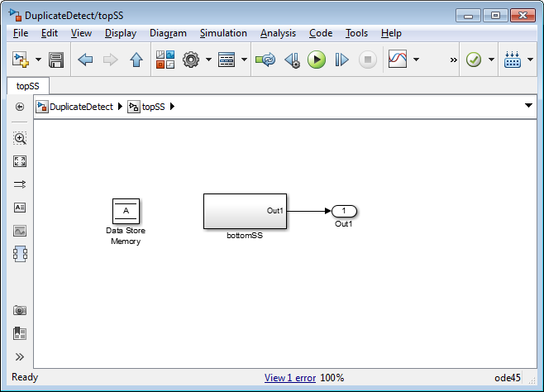This screenshot has height=392, width=544.
Task: Navigate to DuplicateDetect in the breadcrumb
Action: 82,107
